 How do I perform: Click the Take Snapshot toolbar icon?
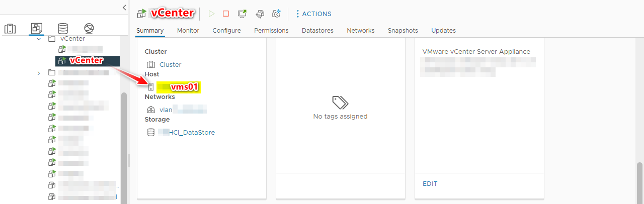pos(276,14)
